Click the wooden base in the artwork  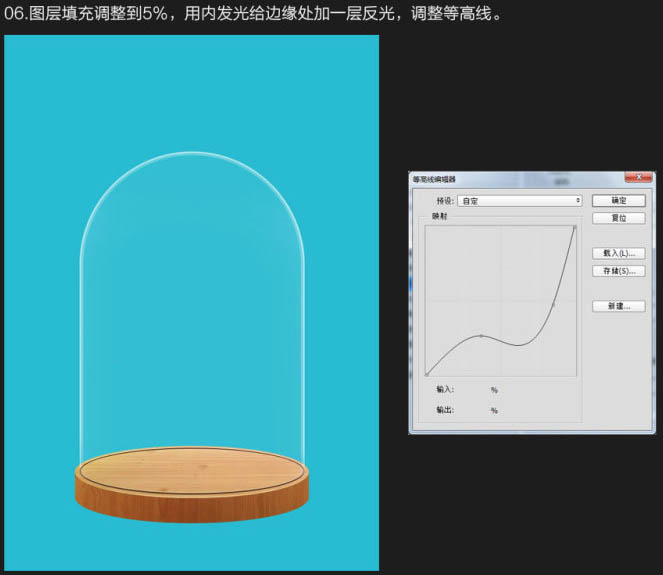coord(192,485)
